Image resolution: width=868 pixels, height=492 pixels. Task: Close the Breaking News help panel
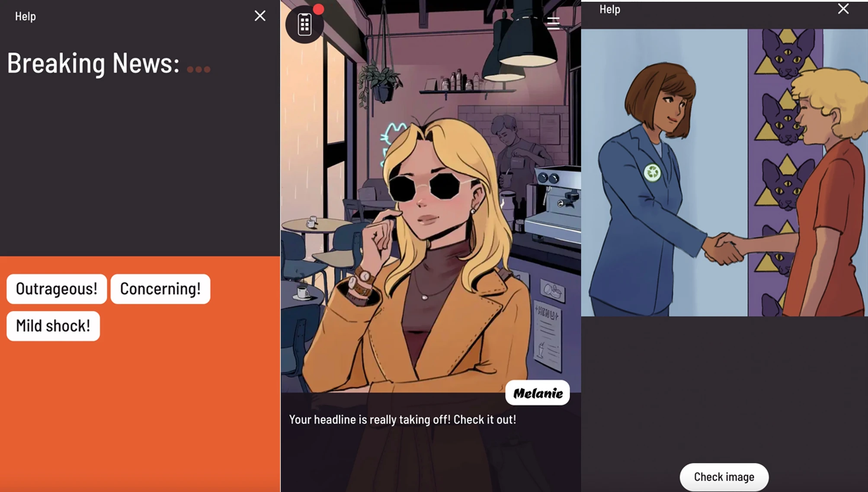260,16
